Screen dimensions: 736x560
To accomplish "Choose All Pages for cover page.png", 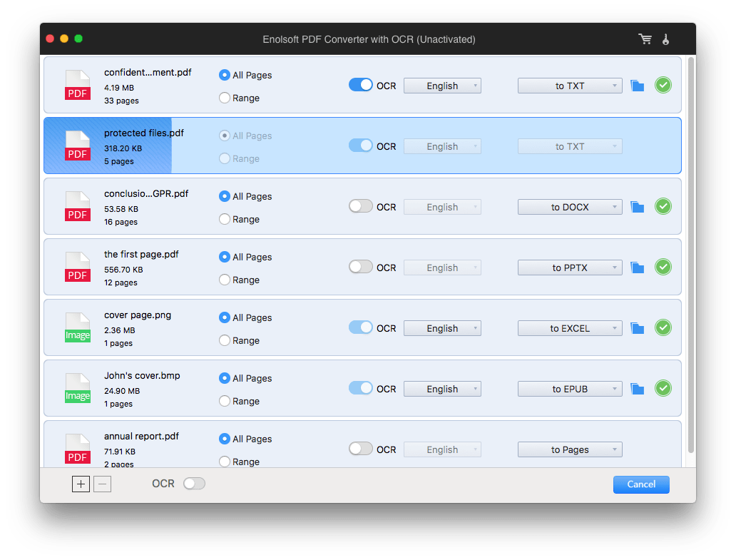I will (225, 317).
